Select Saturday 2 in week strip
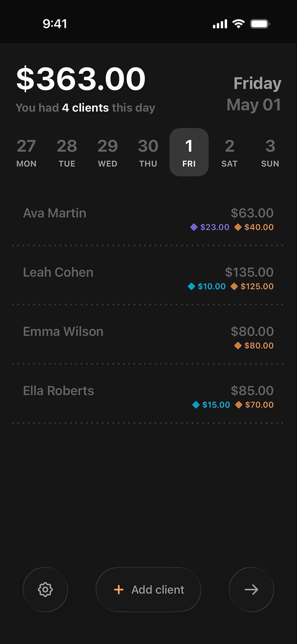Screen dimensions: 297x644 (230, 152)
